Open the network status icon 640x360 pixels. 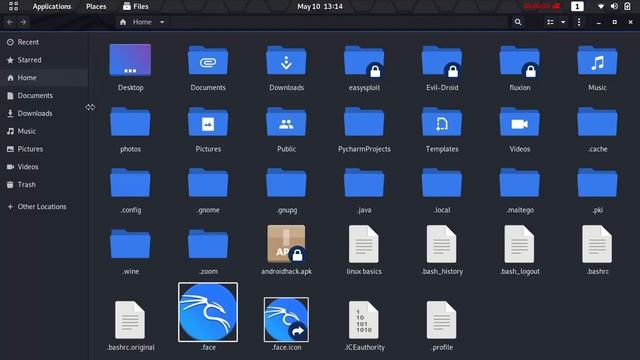click(x=601, y=7)
